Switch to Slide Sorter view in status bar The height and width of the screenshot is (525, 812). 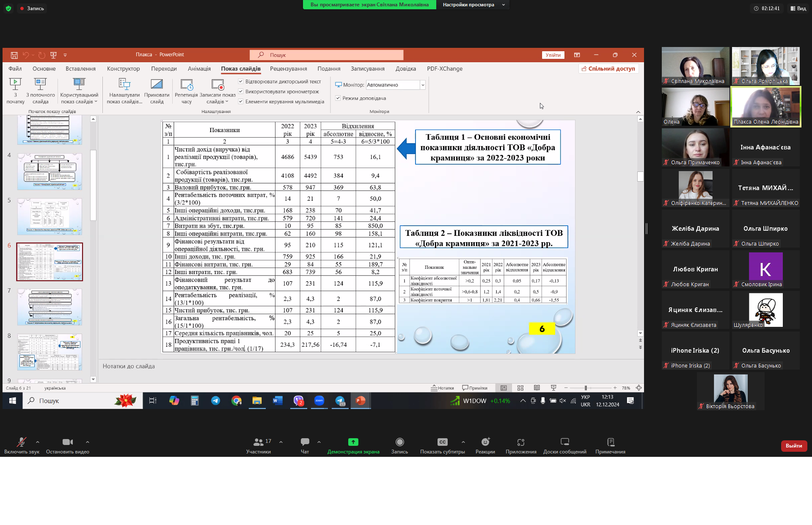pyautogui.click(x=520, y=388)
